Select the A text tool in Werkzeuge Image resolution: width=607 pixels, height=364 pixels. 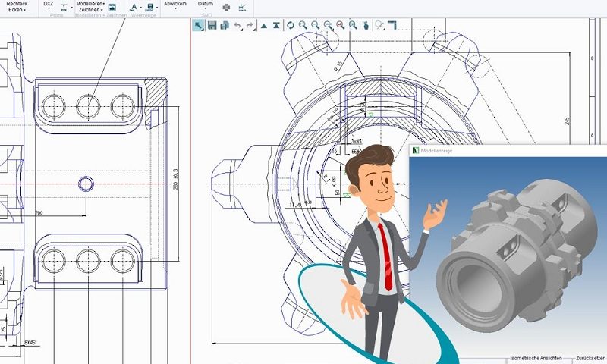point(134,8)
